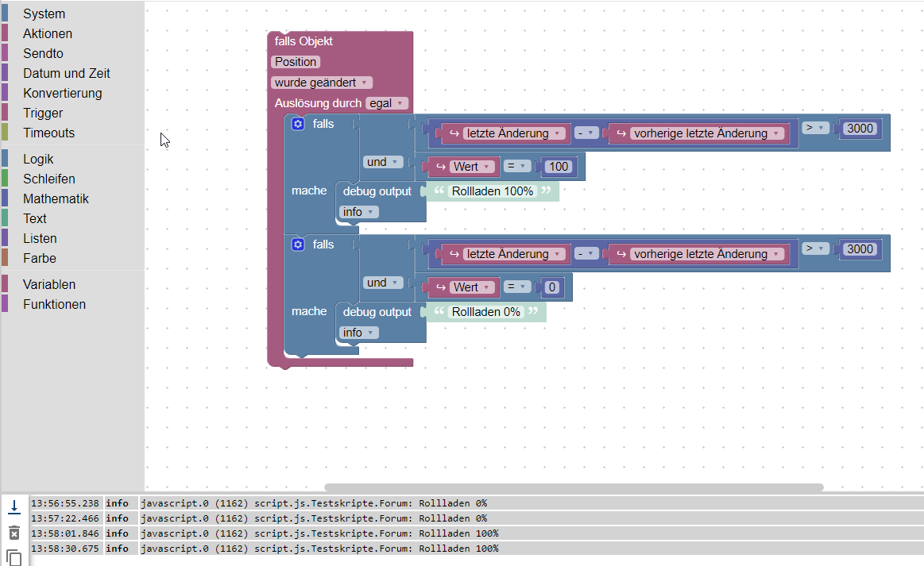Open the 'Wert' dropdown beside value 100
Viewport: 924px width, 566px height.
click(x=472, y=167)
